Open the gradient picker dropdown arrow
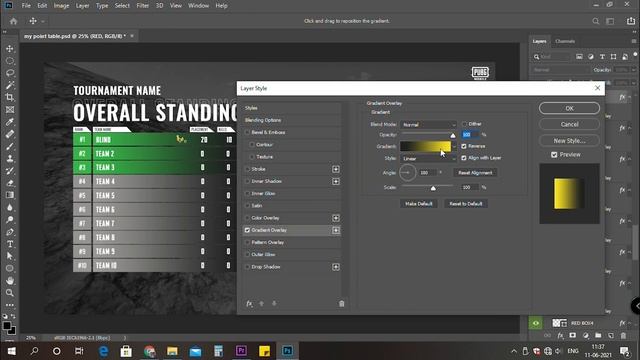The image size is (640, 360). point(454,147)
